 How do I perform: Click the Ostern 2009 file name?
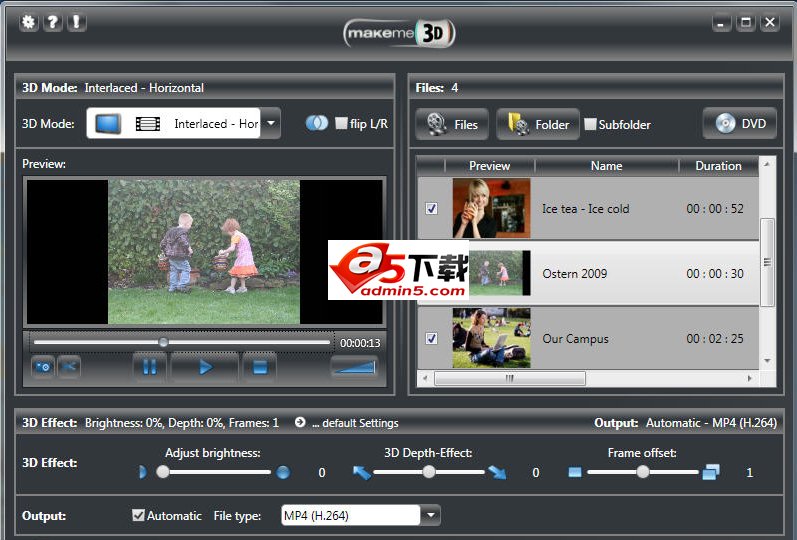pyautogui.click(x=574, y=274)
